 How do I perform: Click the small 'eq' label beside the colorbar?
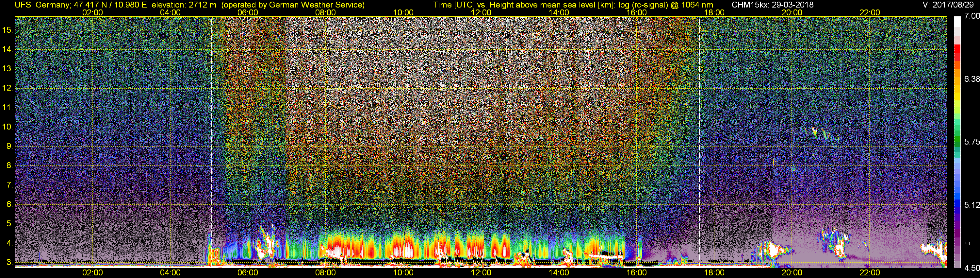(x=968, y=243)
